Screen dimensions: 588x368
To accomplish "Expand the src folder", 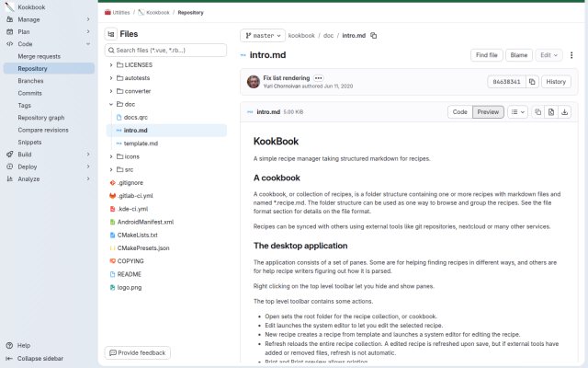I will tap(111, 169).
